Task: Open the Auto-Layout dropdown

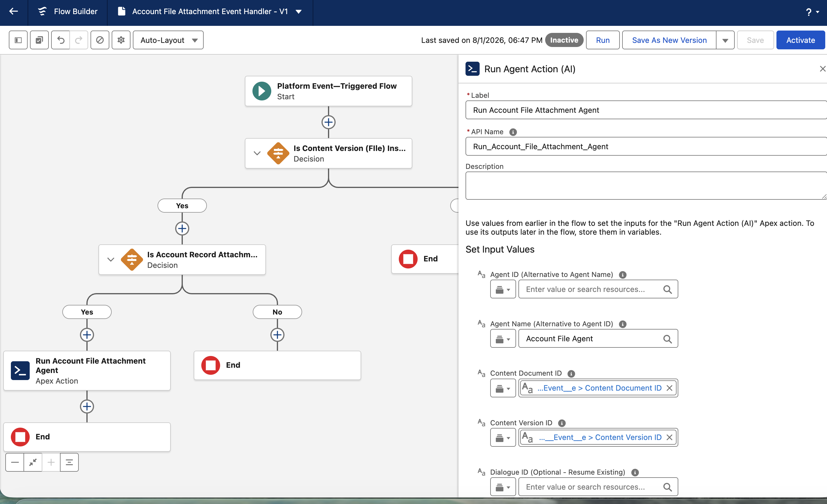Action: point(168,40)
